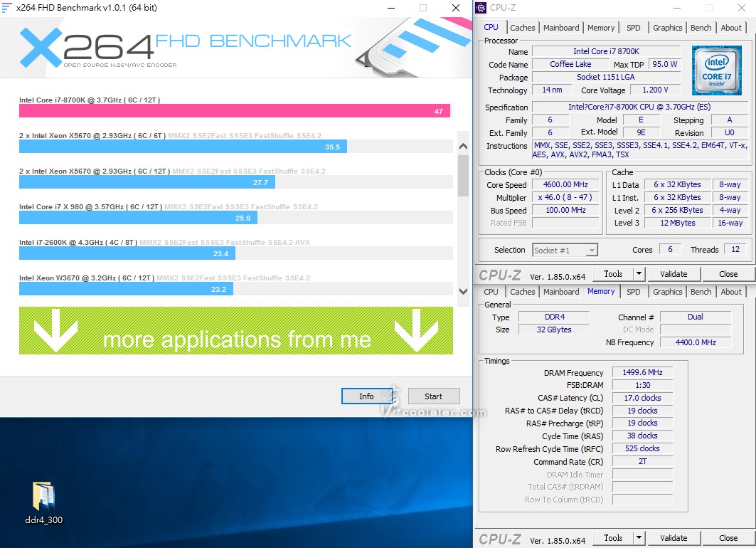Click the Xeon W3670 result bar showing 23.2
This screenshot has width=756, height=548.
127,289
